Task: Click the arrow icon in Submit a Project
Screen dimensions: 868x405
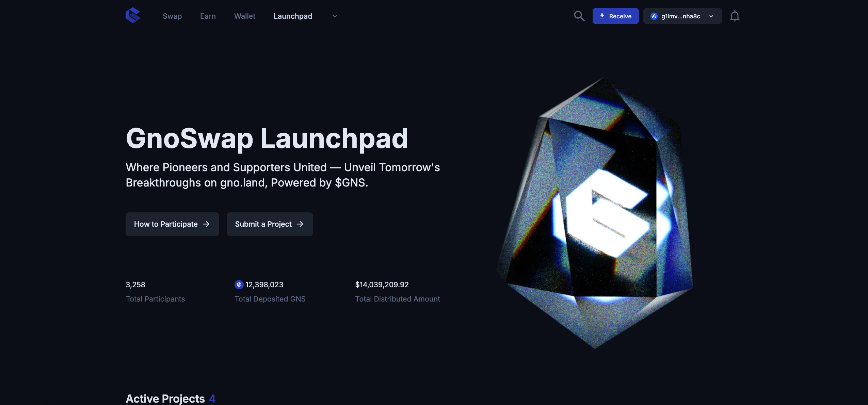Action: pos(300,224)
